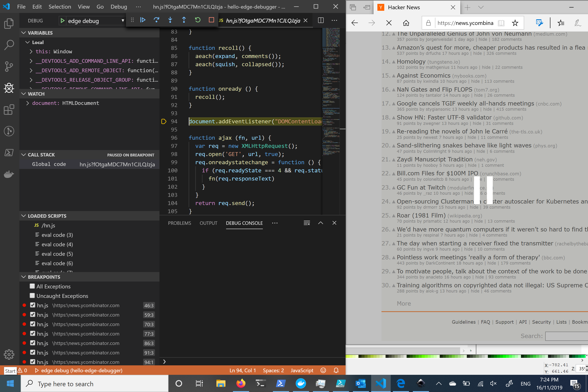Go to Edge browser home page
588x392 pixels.
coord(406,23)
